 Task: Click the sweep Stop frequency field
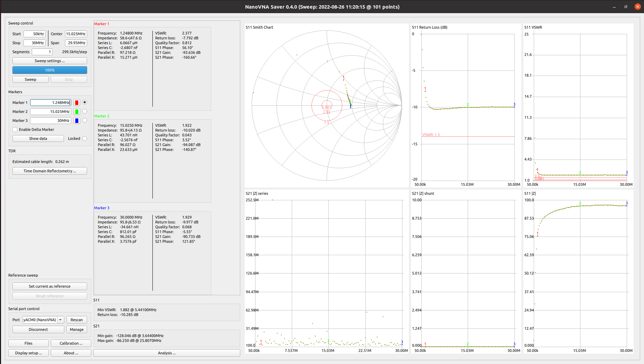point(35,43)
